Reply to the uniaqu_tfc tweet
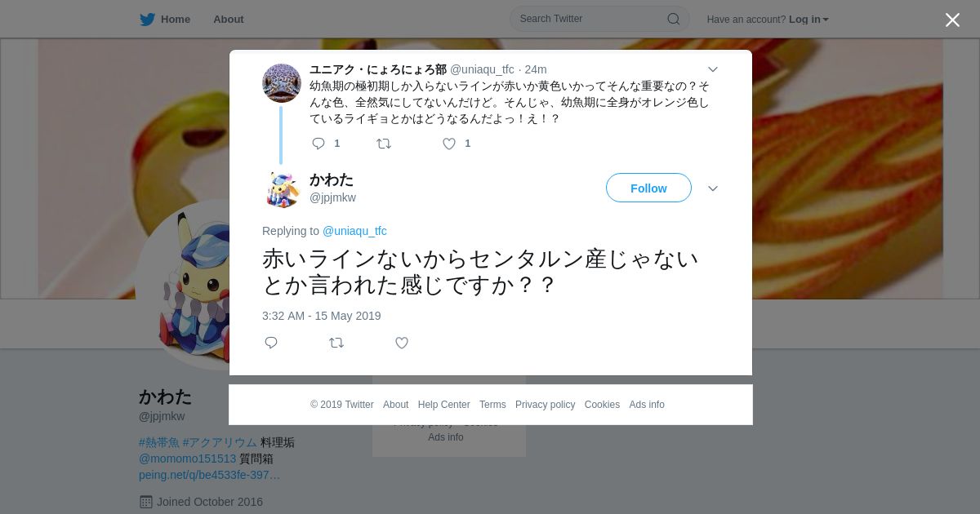This screenshot has width=980, height=514. [x=318, y=144]
